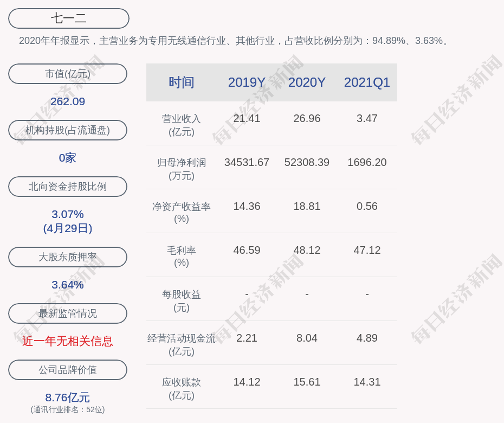Open the 公司品牌价值 label

pyautogui.click(x=68, y=370)
